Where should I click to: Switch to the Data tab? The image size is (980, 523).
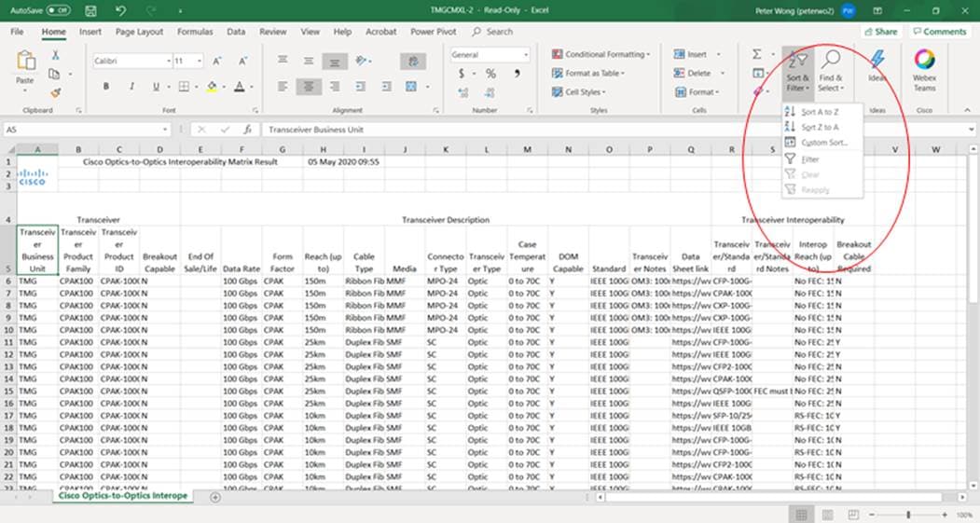point(236,32)
